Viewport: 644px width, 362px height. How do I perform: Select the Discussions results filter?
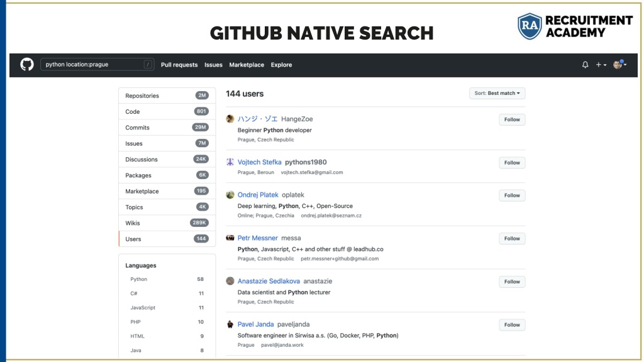pos(167,159)
